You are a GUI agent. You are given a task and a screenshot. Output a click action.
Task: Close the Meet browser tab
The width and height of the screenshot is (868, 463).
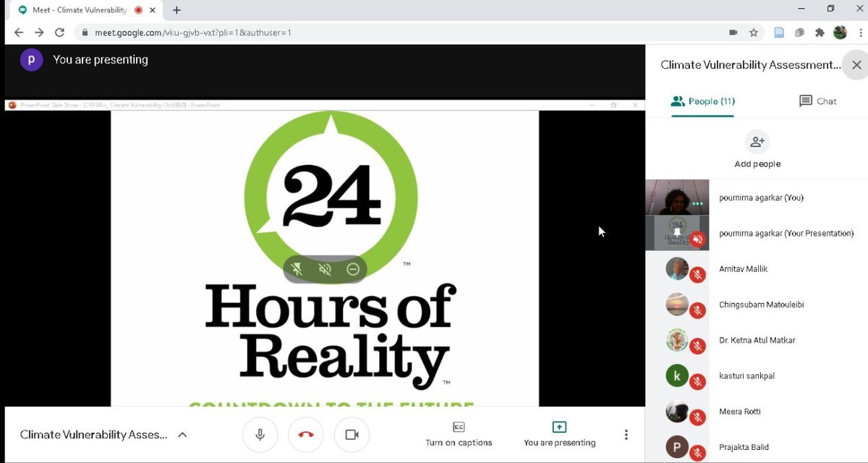[153, 10]
